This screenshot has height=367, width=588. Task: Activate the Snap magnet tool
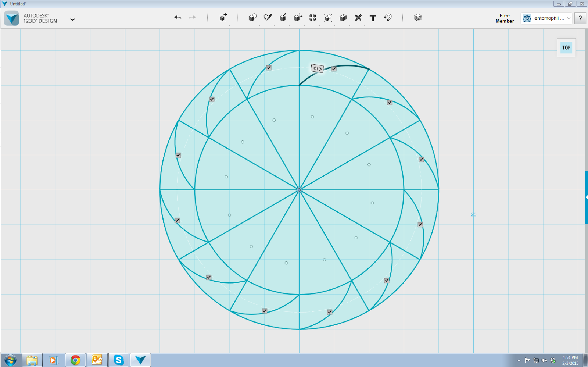pyautogui.click(x=388, y=17)
